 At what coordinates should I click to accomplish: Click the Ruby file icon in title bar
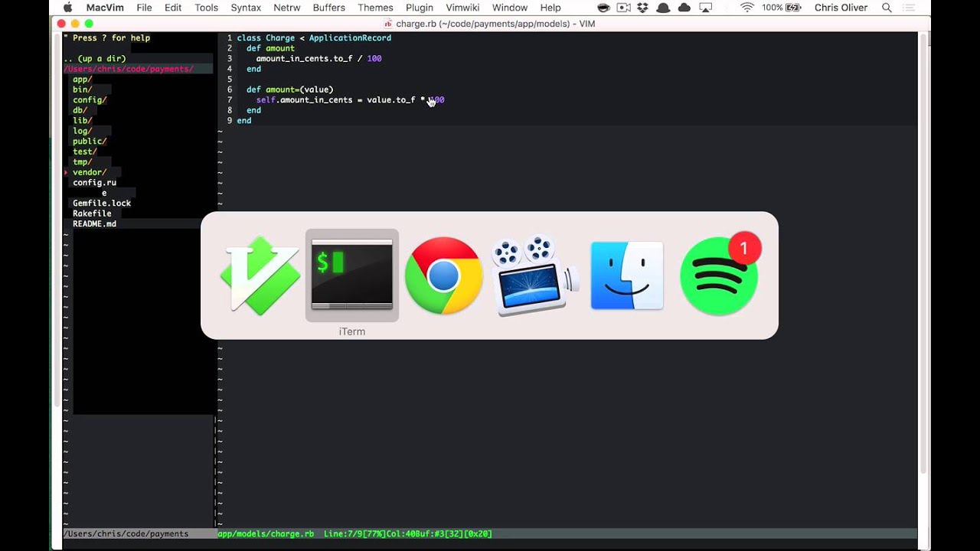388,24
